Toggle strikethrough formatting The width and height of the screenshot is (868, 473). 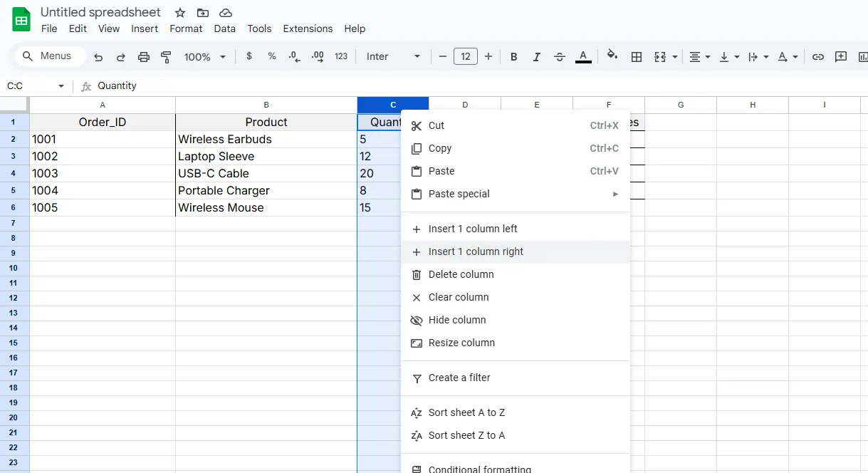pyautogui.click(x=560, y=57)
